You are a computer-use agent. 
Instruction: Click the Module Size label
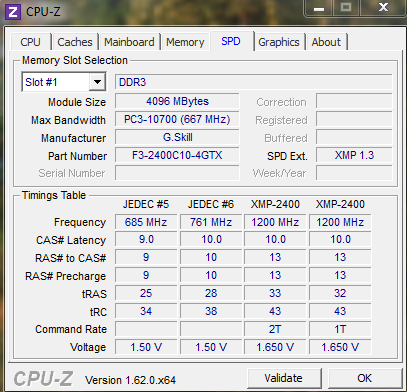click(x=77, y=102)
